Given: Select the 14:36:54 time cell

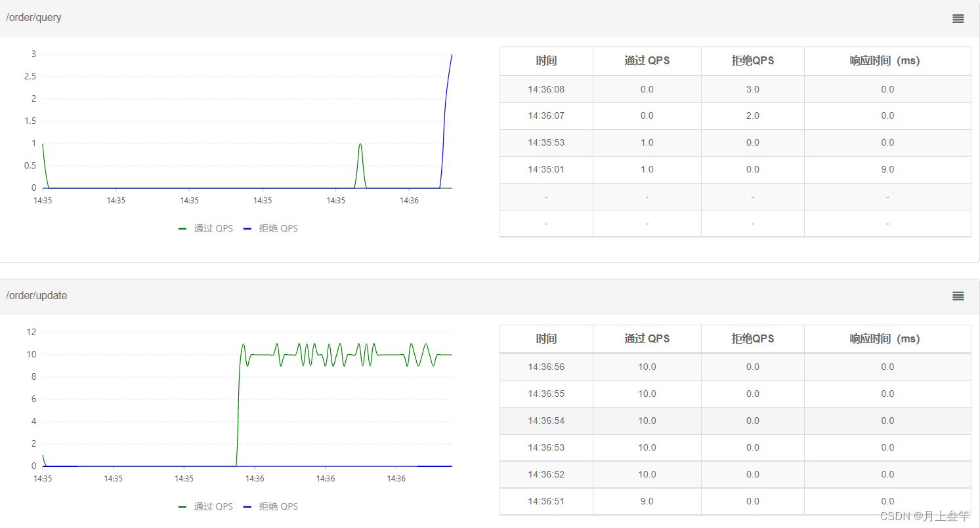Looking at the screenshot, I should (x=546, y=420).
